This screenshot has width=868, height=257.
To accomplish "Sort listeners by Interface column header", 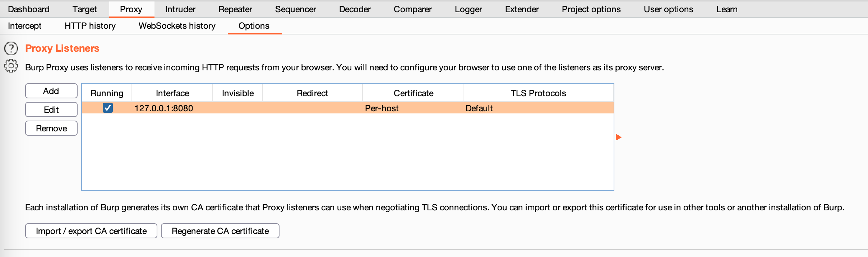I will (x=172, y=93).
